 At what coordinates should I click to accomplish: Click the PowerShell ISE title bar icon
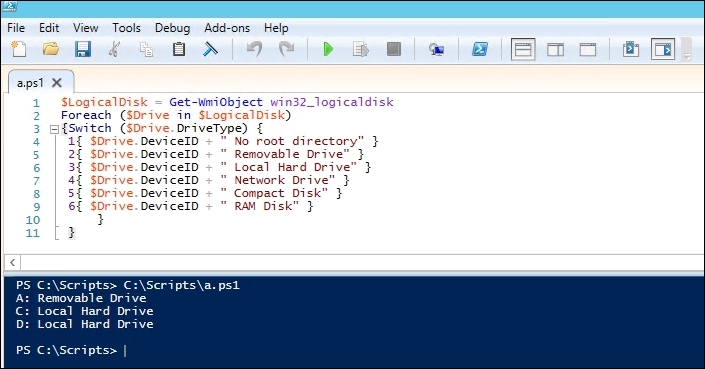pyautogui.click(x=9, y=6)
